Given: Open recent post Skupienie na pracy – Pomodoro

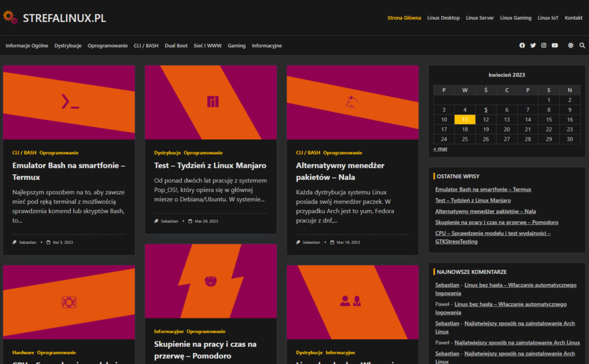Looking at the screenshot, I should point(496,222).
